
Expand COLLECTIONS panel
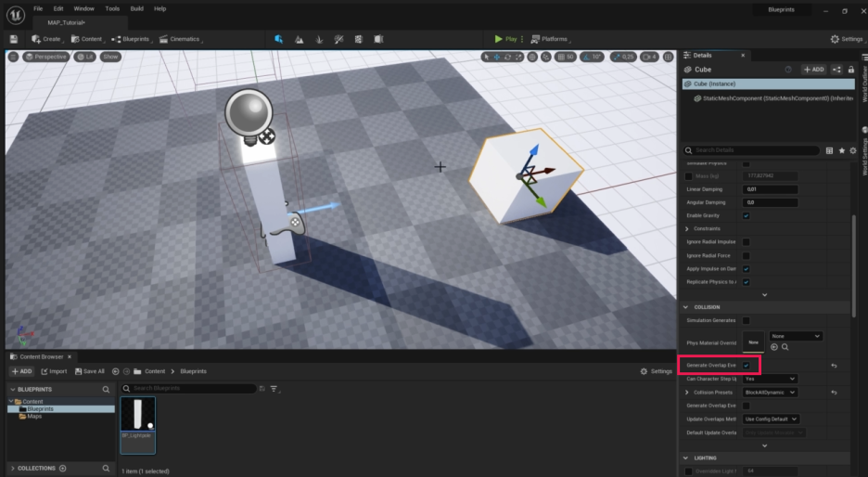click(13, 468)
